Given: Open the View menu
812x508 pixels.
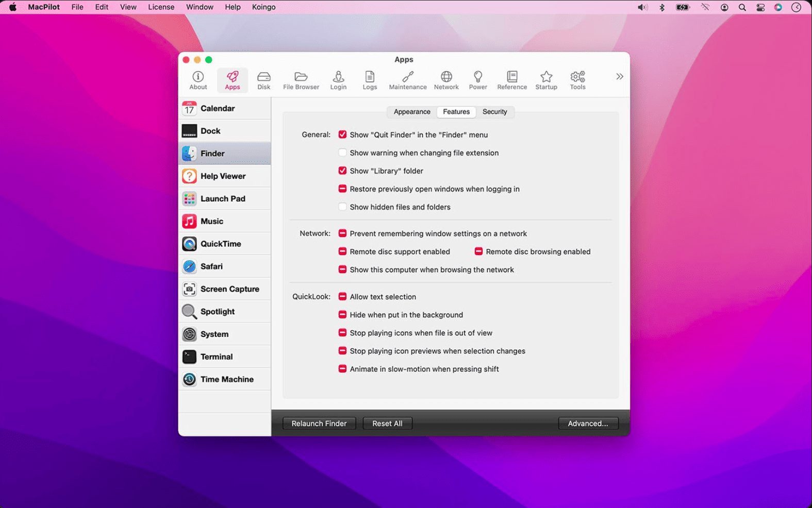Looking at the screenshot, I should 128,7.
